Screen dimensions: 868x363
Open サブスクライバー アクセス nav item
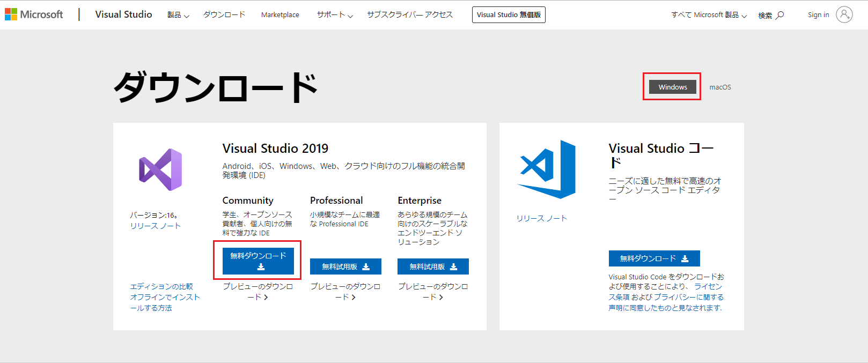410,14
